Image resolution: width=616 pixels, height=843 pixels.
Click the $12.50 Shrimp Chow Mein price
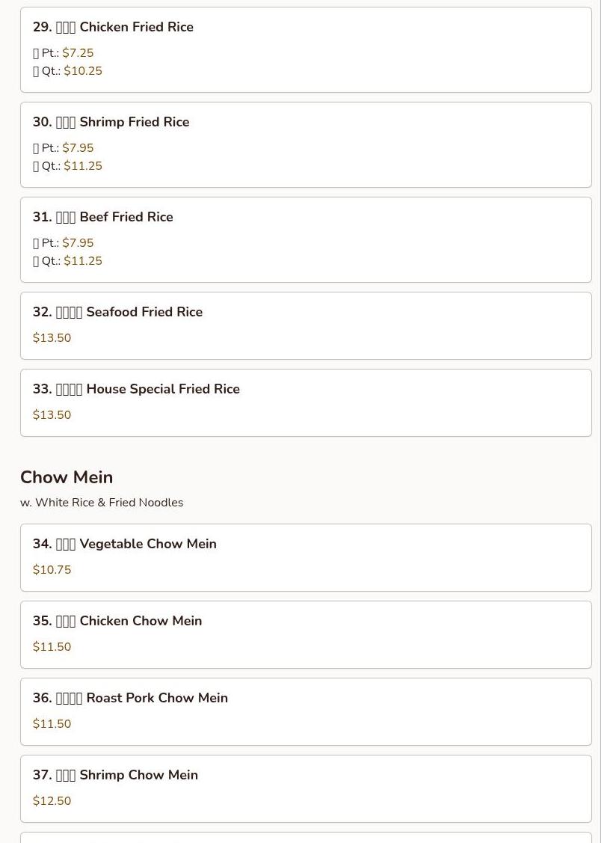coord(52,801)
